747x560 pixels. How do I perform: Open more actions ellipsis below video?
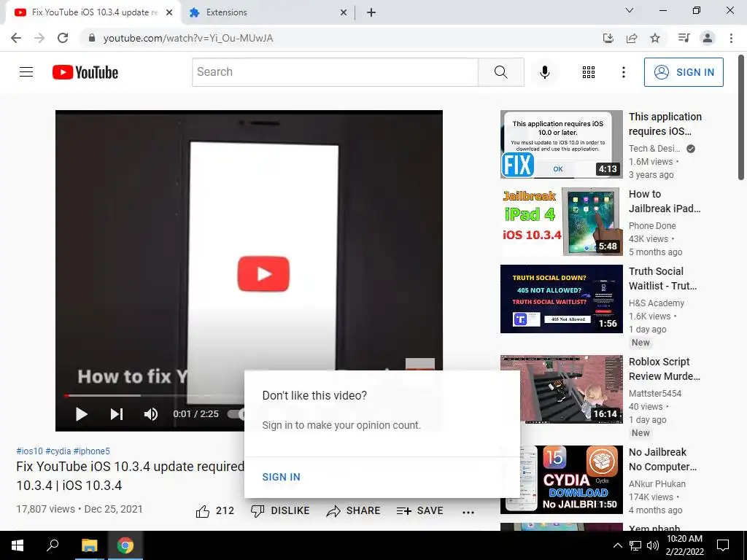tap(468, 512)
